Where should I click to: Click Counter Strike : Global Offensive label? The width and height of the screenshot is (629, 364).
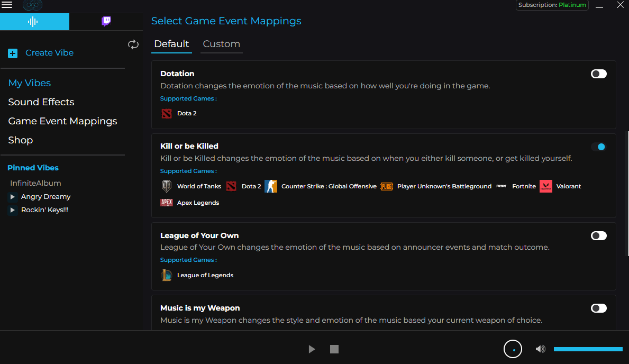329,186
